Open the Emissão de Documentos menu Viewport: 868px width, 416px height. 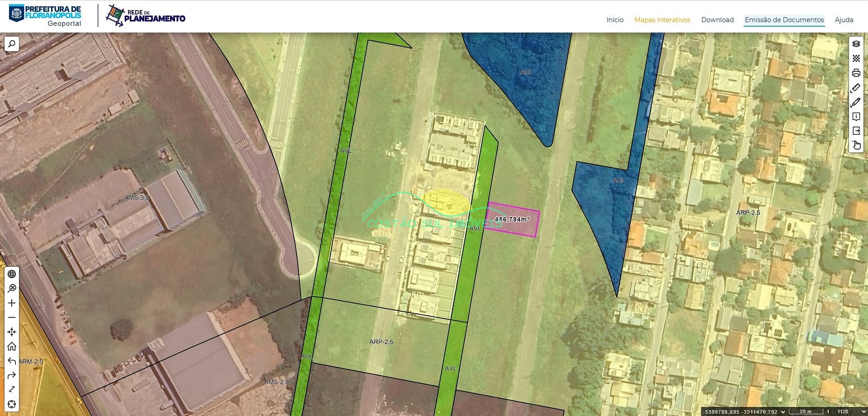pos(784,20)
